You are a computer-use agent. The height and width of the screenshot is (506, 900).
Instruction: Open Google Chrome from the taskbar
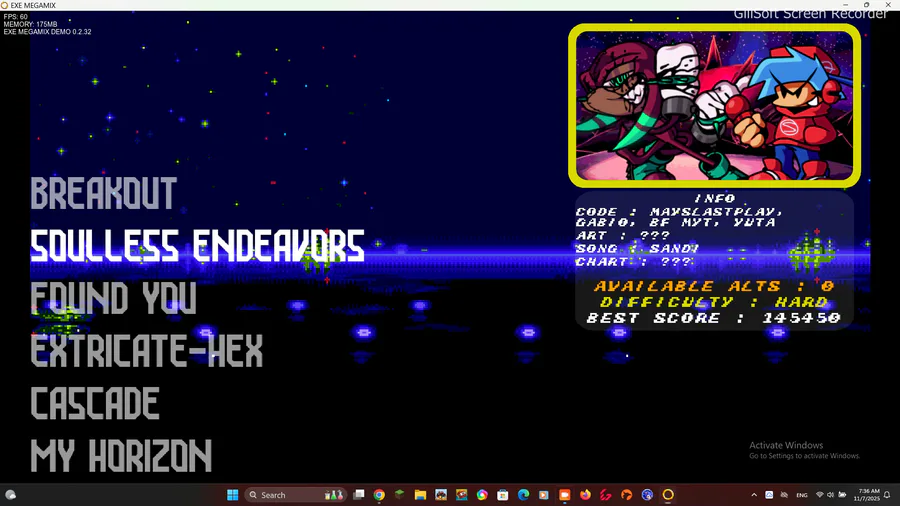[379, 495]
